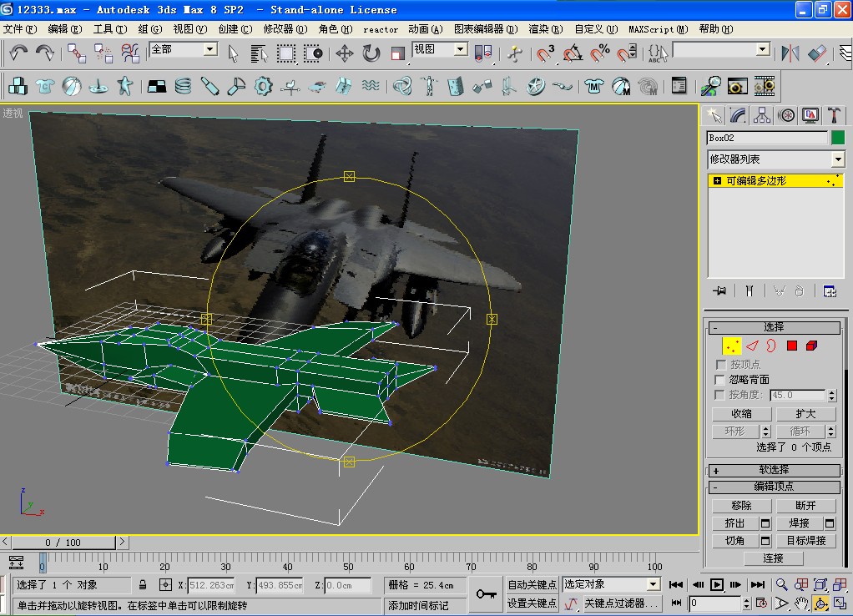Click the green object color swatch
The image size is (853, 616).
coord(838,138)
